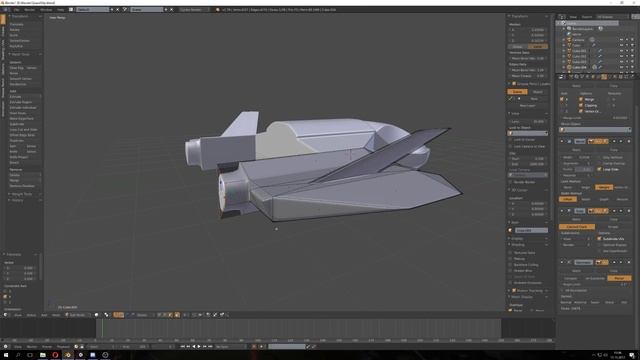Select Catmull-Clark subdivision type button
The width and height of the screenshot is (640, 360).
coord(577,227)
